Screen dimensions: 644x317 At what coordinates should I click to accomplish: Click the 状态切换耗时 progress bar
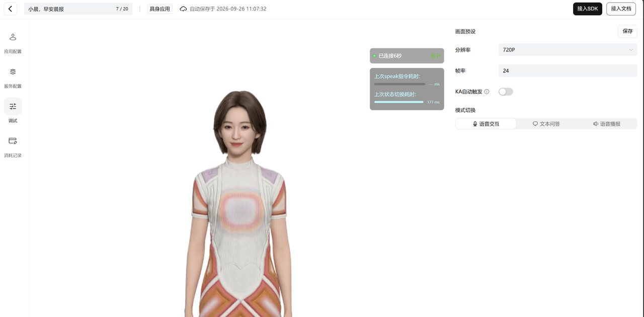click(x=399, y=102)
